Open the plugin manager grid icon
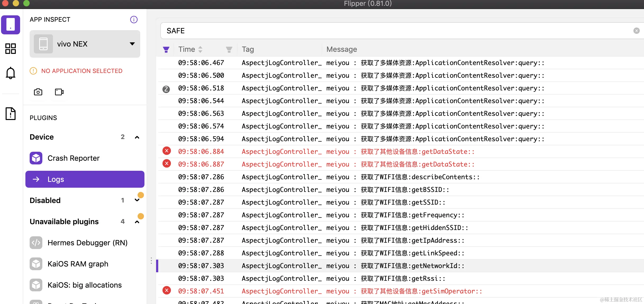The width and height of the screenshot is (644, 304). pos(11,49)
